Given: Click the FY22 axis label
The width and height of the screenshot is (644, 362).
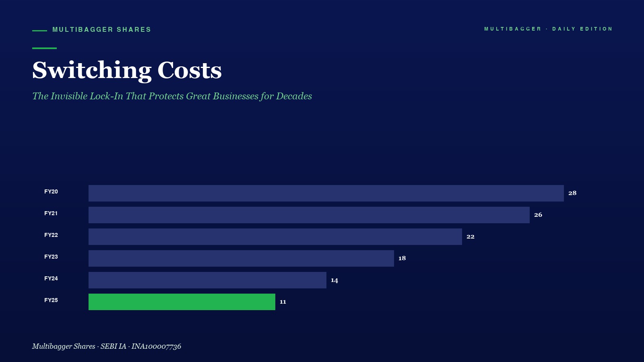Looking at the screenshot, I should [x=51, y=235].
